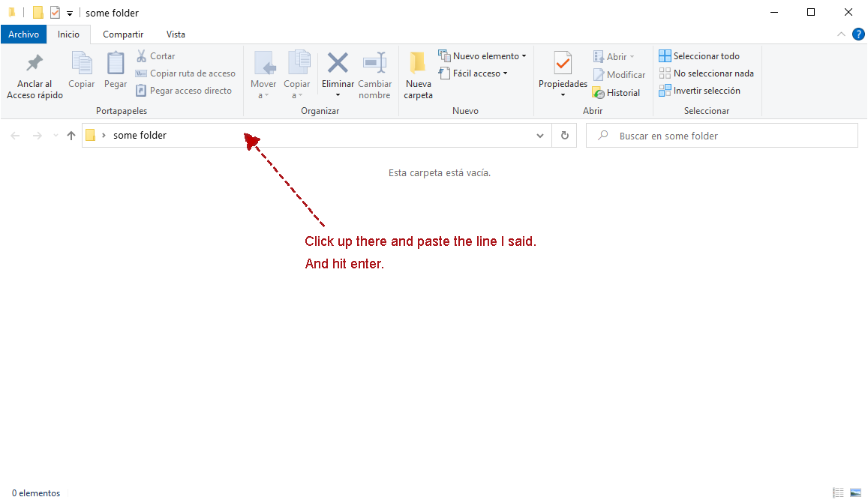Click the Copiar clipboard button
The image size is (868, 503).
(81, 70)
